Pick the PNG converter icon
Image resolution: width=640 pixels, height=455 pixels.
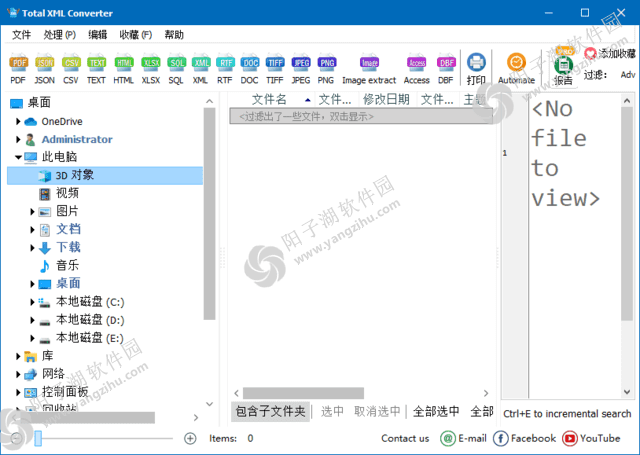[x=326, y=69]
